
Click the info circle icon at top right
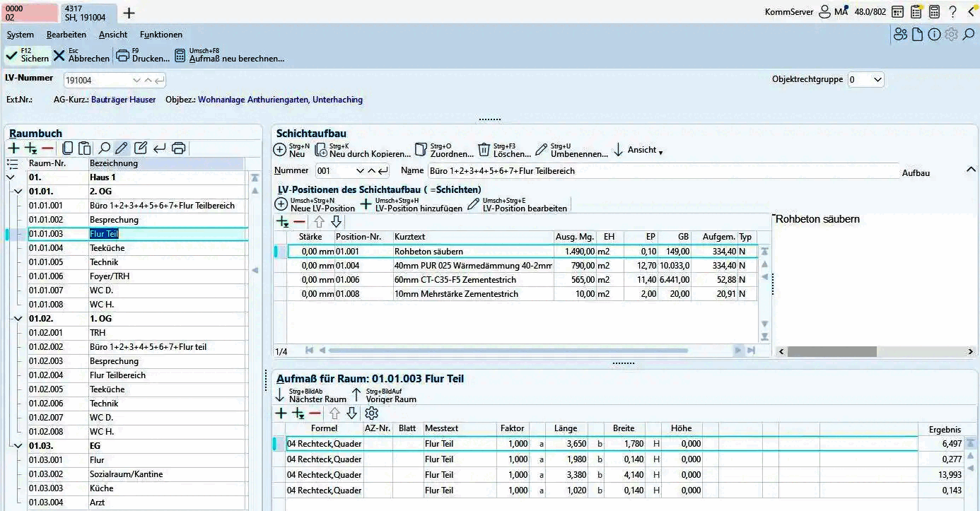coord(934,35)
